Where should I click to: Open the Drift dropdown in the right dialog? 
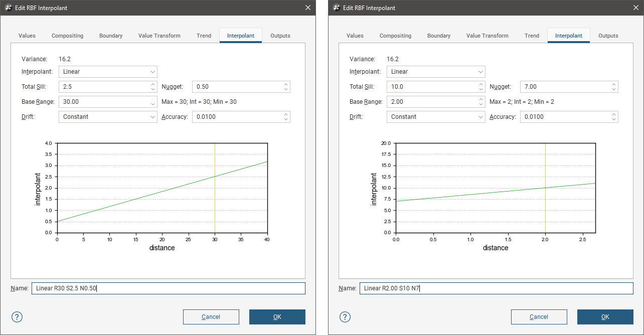click(x=435, y=117)
